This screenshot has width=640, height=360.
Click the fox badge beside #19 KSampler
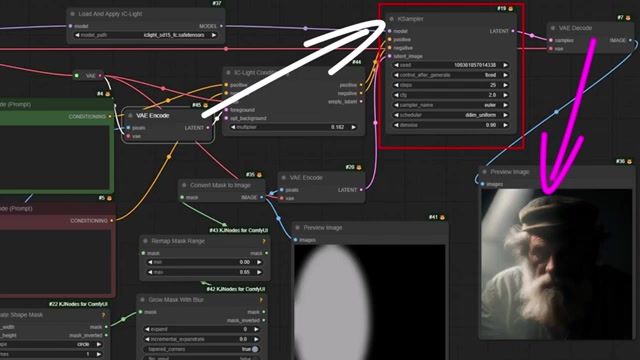click(510, 8)
